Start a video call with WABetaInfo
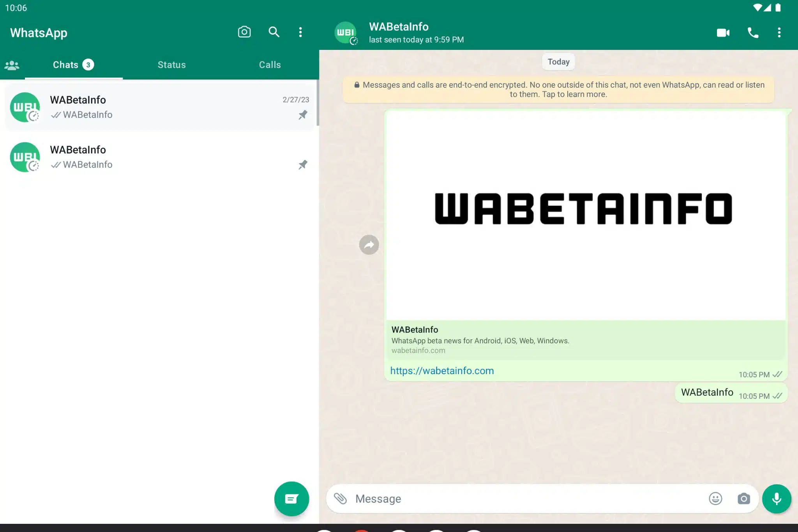Screen dimensions: 798x532 pos(723,33)
